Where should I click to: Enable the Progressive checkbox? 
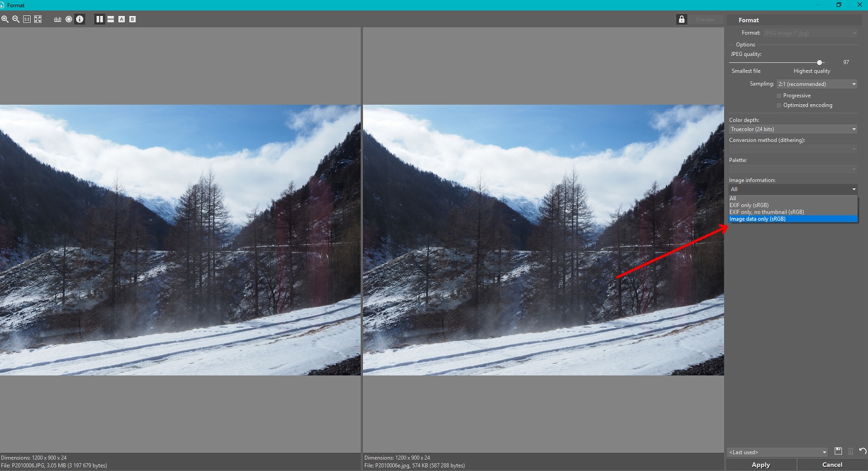779,95
